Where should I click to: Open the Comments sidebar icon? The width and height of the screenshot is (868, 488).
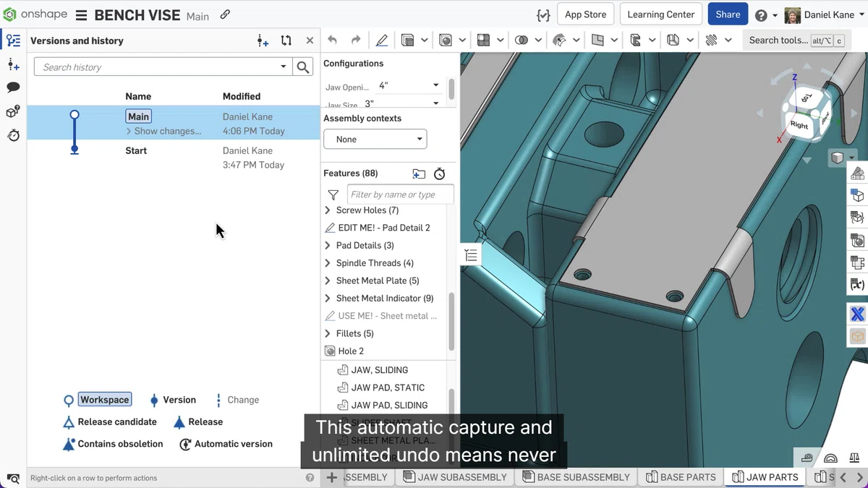13,87
